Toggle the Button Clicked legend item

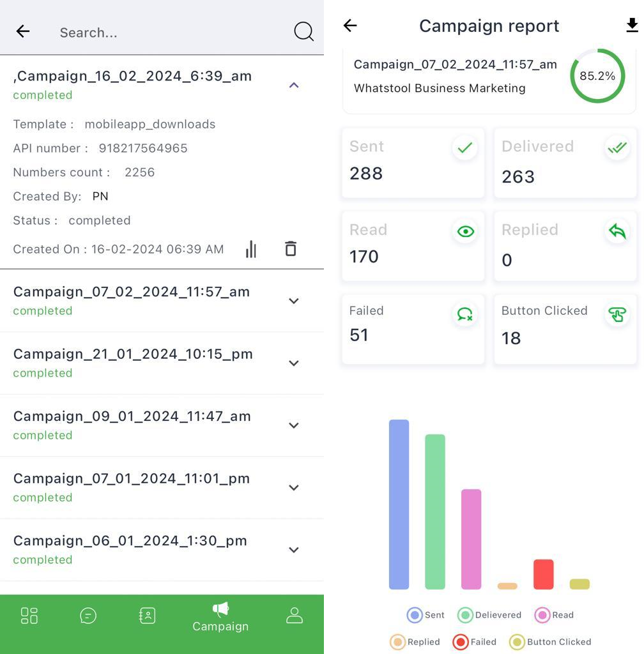click(550, 642)
